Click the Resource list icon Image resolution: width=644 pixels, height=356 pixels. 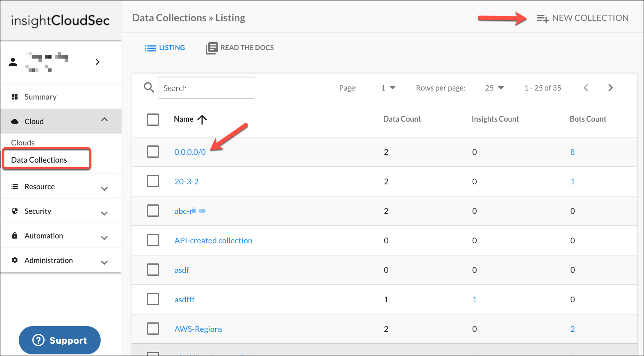coord(15,186)
